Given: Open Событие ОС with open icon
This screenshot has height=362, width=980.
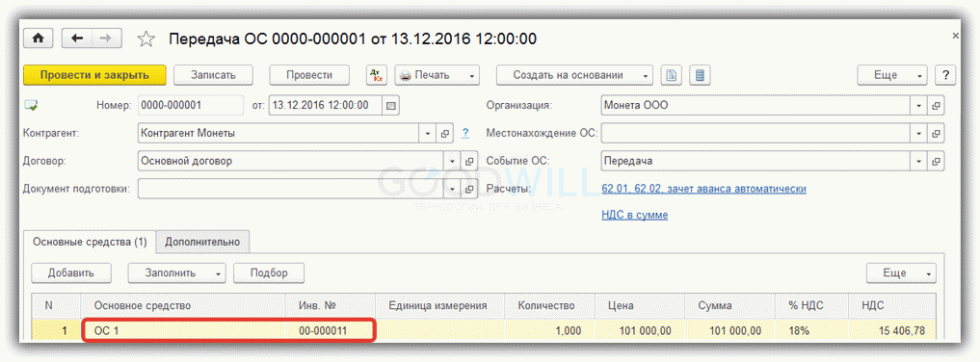Looking at the screenshot, I should click(936, 161).
